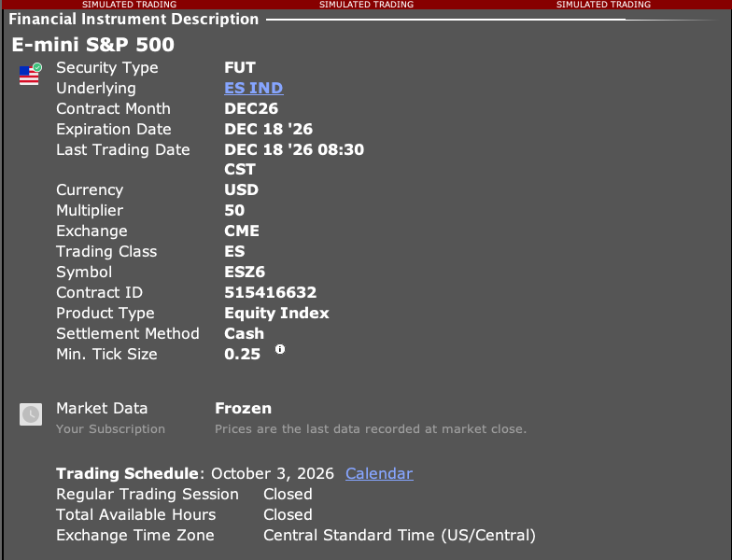Click the Trading Class value ES
Image resolution: width=732 pixels, height=560 pixels.
(x=234, y=252)
